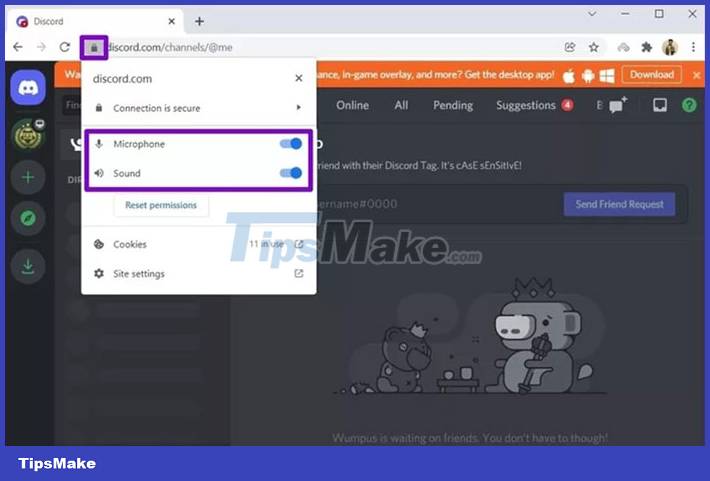Viewport: 710px width, 481px height.
Task: Click the Download button in banner
Action: click(652, 75)
